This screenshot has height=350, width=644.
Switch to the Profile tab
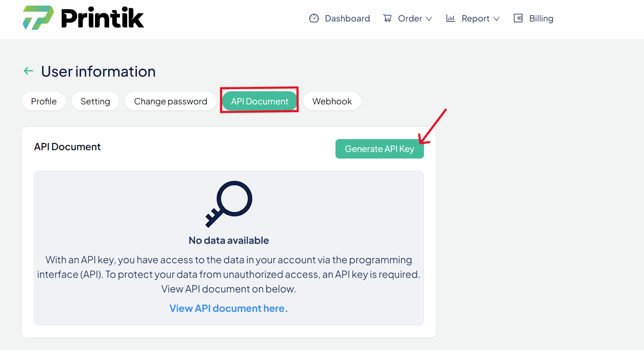[x=44, y=101]
